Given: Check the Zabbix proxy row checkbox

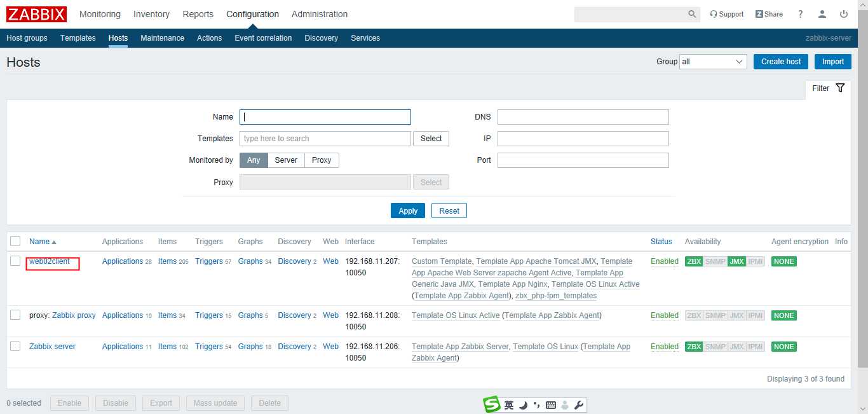Looking at the screenshot, I should (15, 315).
